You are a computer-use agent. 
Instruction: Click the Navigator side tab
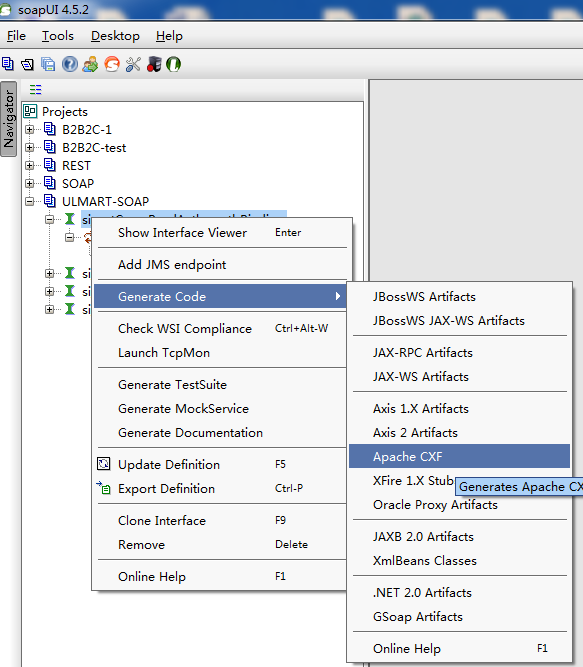coord(9,119)
